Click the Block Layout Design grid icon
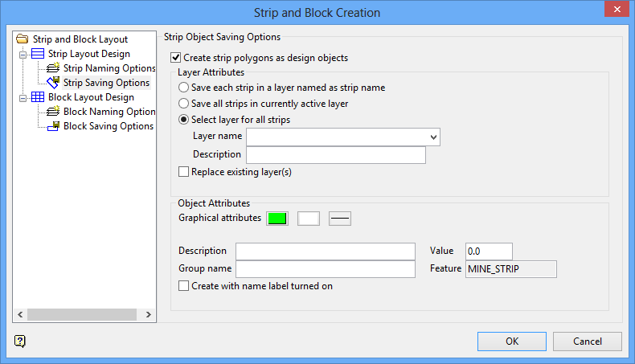 tap(38, 97)
